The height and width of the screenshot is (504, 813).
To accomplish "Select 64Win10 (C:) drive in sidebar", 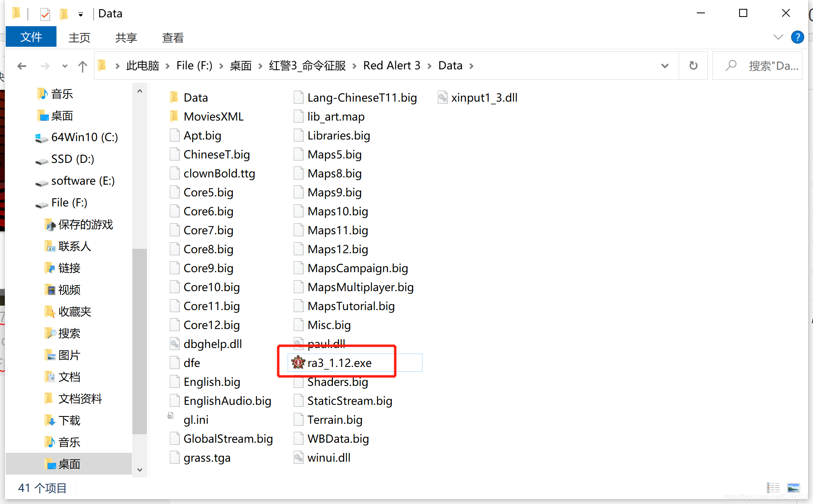I will click(77, 137).
